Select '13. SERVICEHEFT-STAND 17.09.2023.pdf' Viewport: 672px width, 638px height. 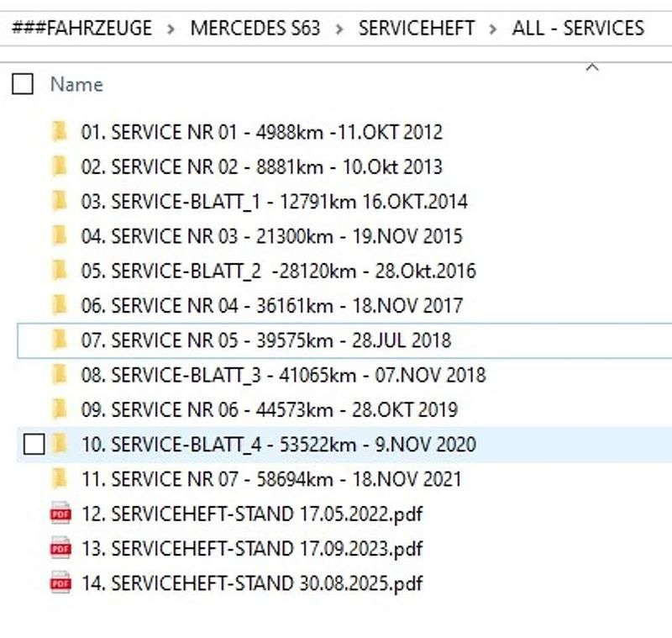click(252, 548)
